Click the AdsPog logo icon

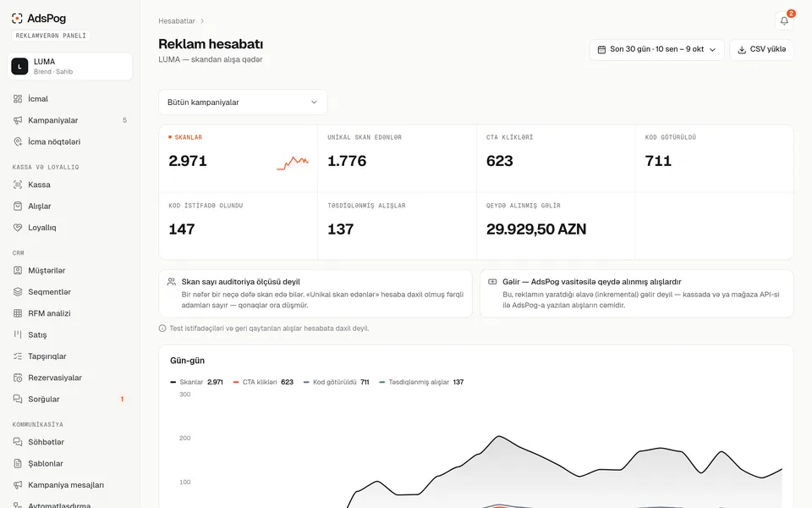click(x=17, y=19)
